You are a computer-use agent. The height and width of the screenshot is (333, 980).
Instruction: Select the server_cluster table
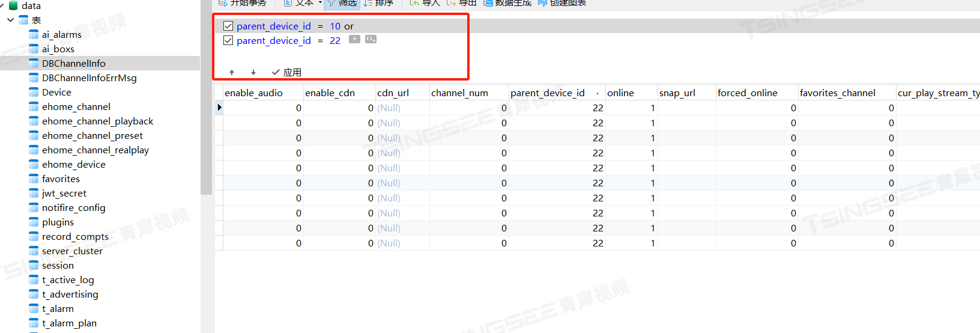[x=72, y=251]
